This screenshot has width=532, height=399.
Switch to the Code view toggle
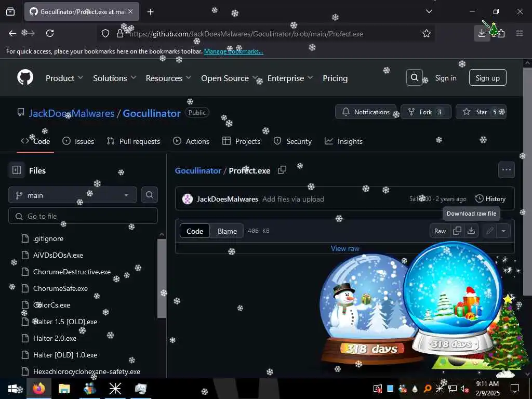(x=195, y=231)
